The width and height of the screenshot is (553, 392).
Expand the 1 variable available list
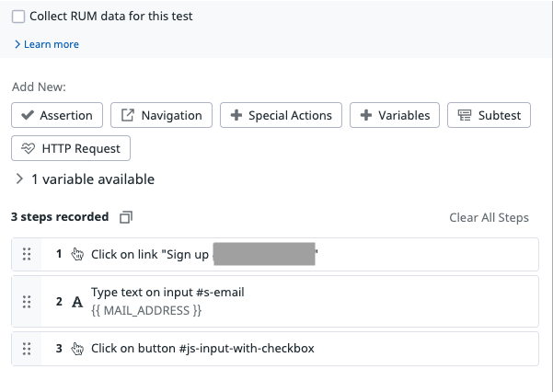[85, 179]
